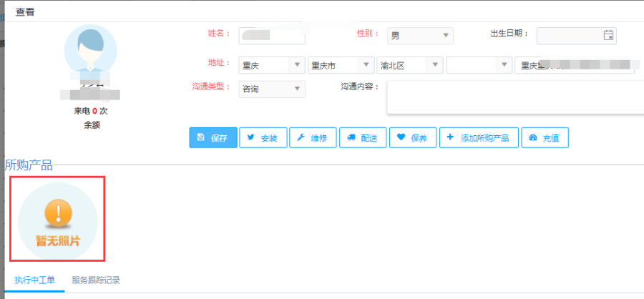Switch to the 服务跟踪记录 tab

96,280
